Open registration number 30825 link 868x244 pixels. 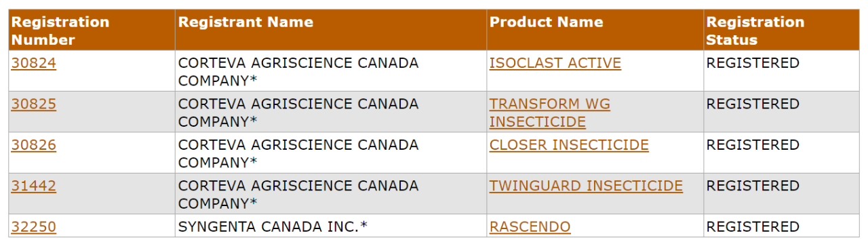tap(33, 104)
